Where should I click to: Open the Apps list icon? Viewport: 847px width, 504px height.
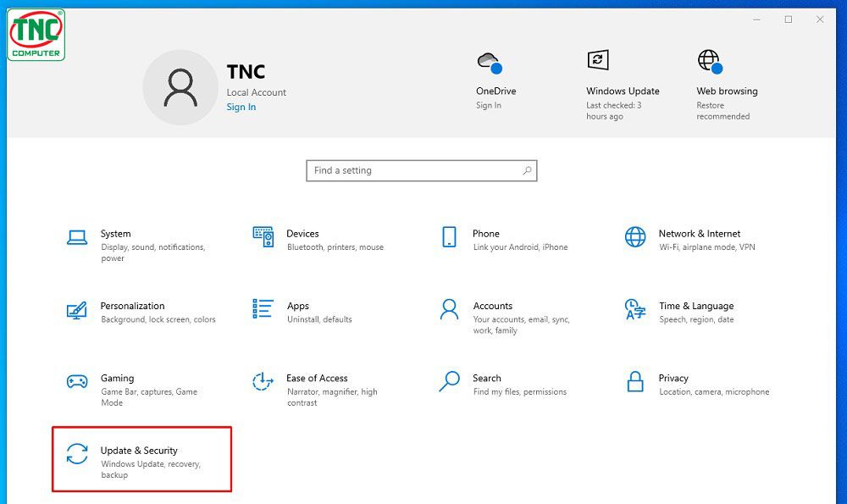tap(263, 309)
